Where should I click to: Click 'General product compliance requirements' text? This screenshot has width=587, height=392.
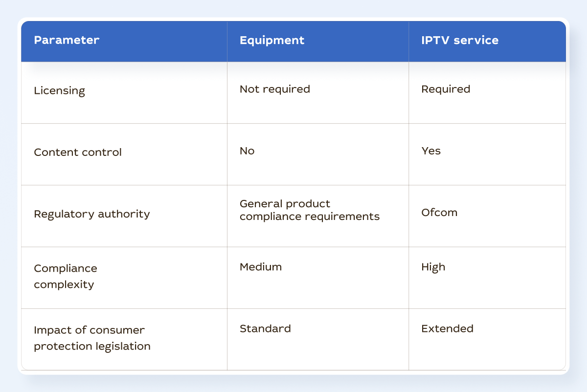(310, 210)
